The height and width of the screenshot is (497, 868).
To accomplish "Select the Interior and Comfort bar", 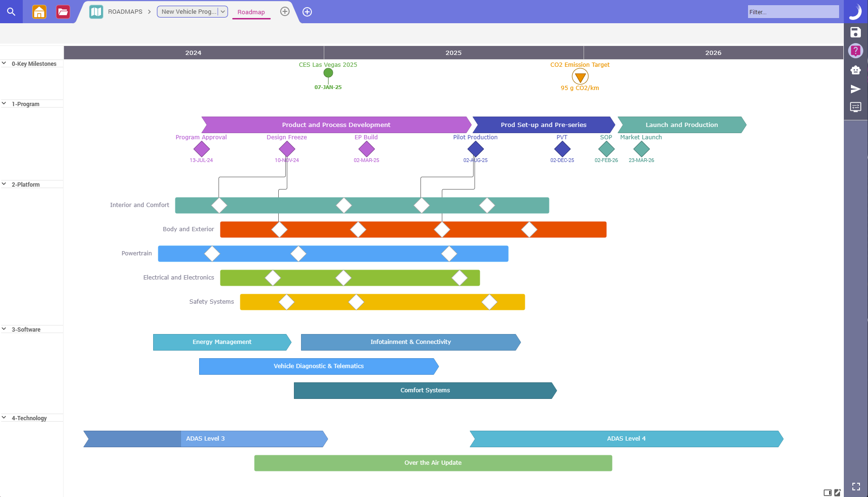I will click(362, 206).
